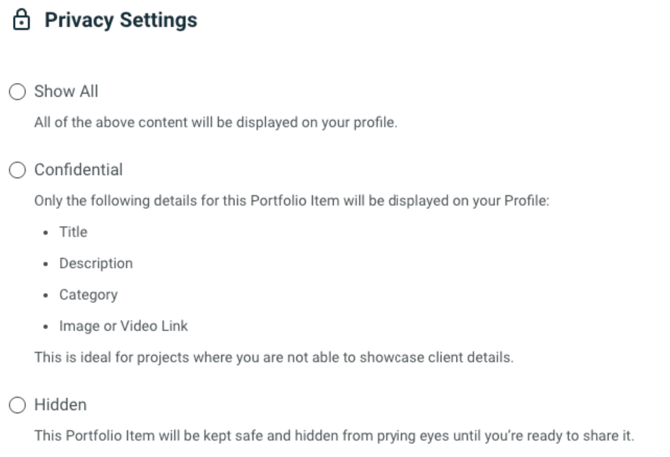Click the 'All of the above content' description
Image resolution: width=670 pixels, height=457 pixels.
216,123
